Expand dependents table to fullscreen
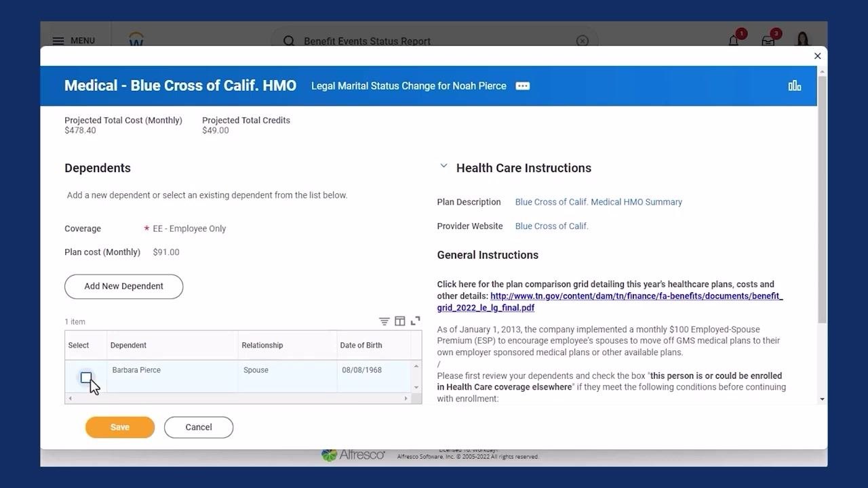This screenshot has height=488, width=868. (x=416, y=321)
